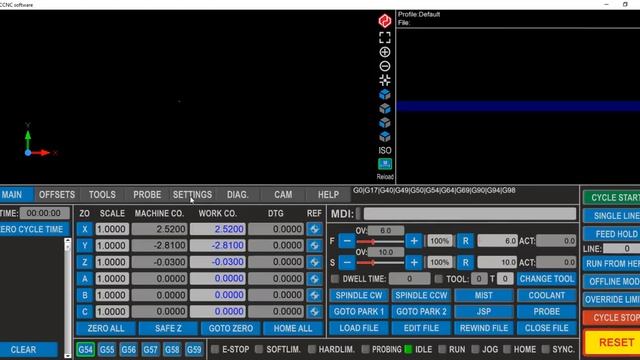Zero the X axis
The height and width of the screenshot is (360, 640).
tap(84, 229)
